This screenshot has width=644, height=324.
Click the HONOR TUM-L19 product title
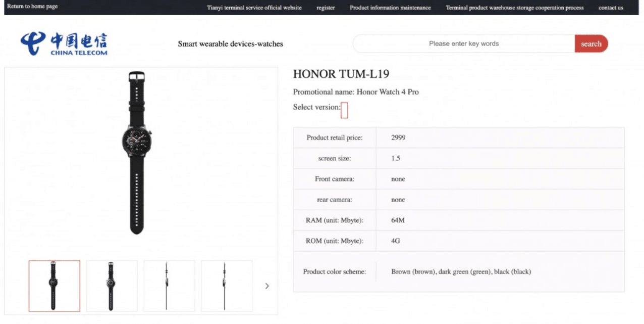[x=341, y=74]
